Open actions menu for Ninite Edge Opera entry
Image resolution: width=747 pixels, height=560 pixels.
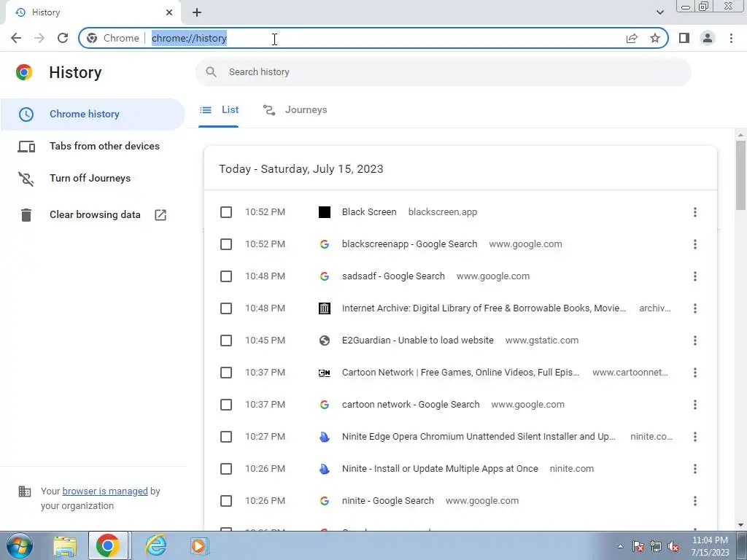click(695, 437)
